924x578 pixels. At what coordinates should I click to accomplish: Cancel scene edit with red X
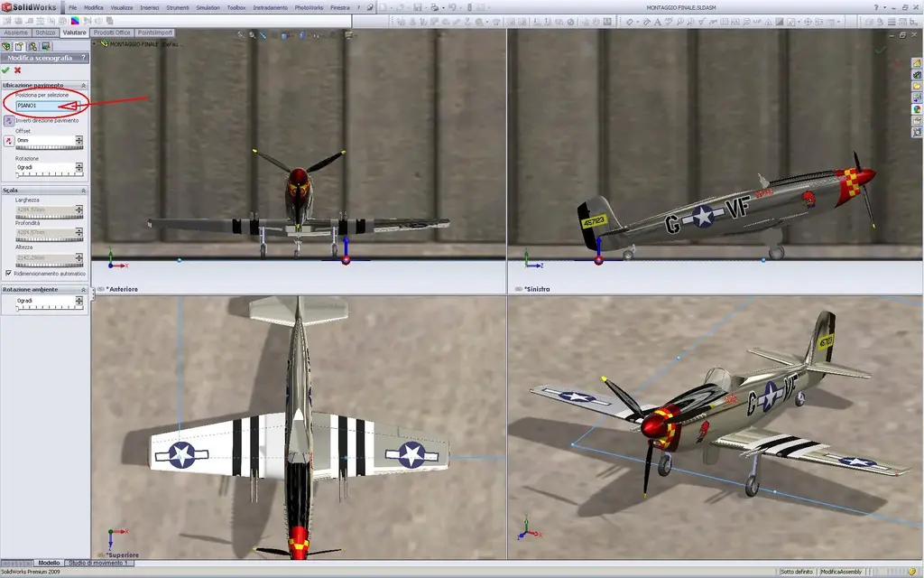[18, 70]
